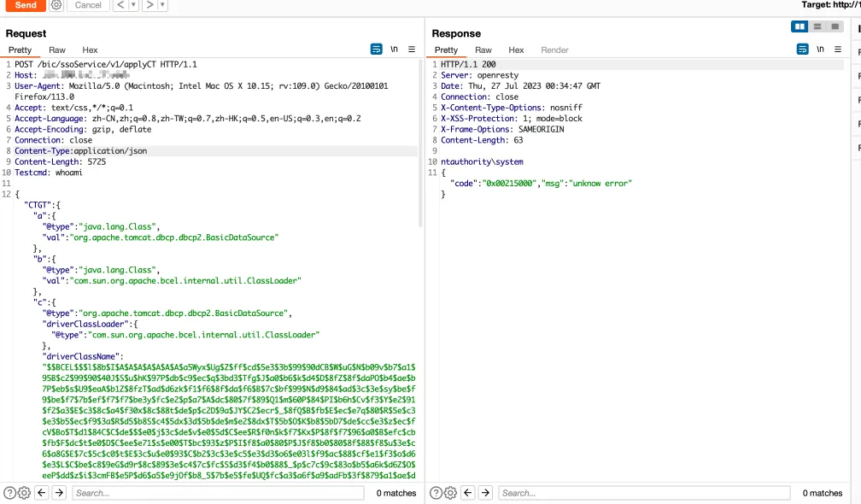Click the POST /bic/ssoService/v1/applyCT request line
The image size is (861, 504).
(x=106, y=64)
